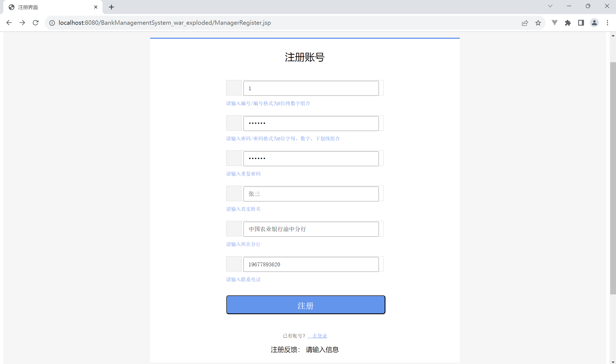This screenshot has height=364, width=616.
Task: Click the phone field 19677893620
Action: pos(311,264)
